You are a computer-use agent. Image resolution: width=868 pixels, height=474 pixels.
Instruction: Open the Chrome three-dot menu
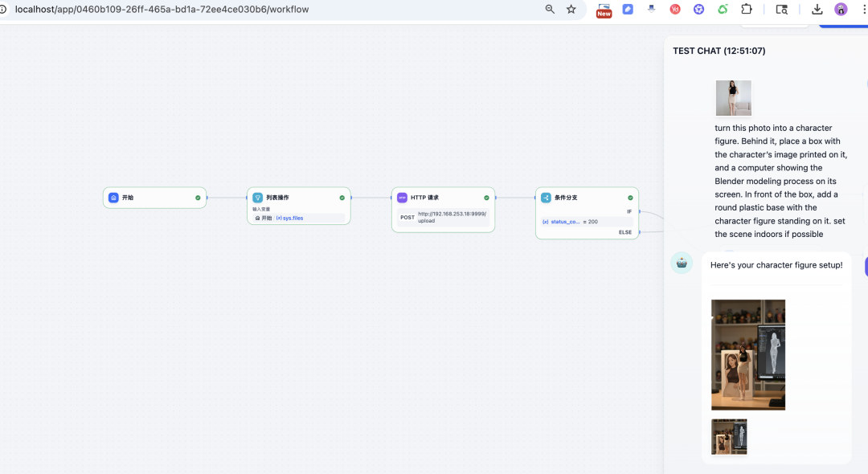[863, 9]
